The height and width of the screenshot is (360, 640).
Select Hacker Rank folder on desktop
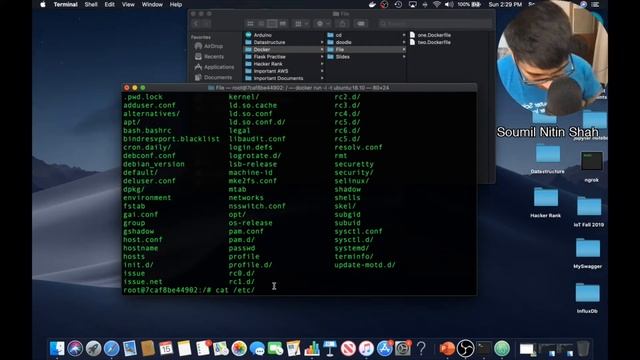tap(546, 203)
